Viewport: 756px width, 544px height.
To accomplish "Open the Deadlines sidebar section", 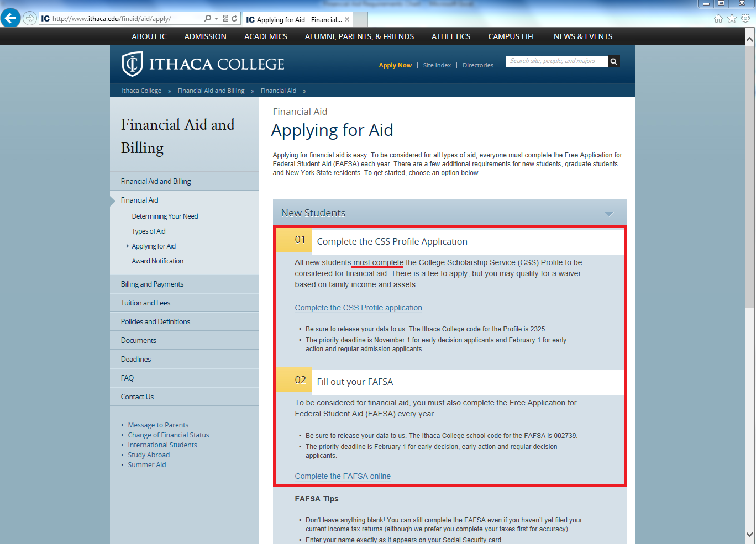I will click(185, 359).
